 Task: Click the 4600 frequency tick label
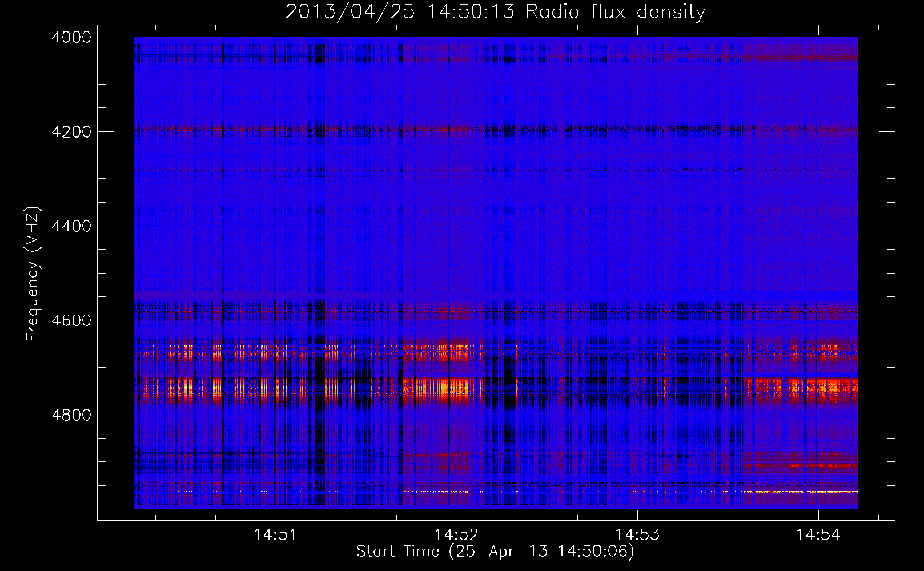point(71,320)
